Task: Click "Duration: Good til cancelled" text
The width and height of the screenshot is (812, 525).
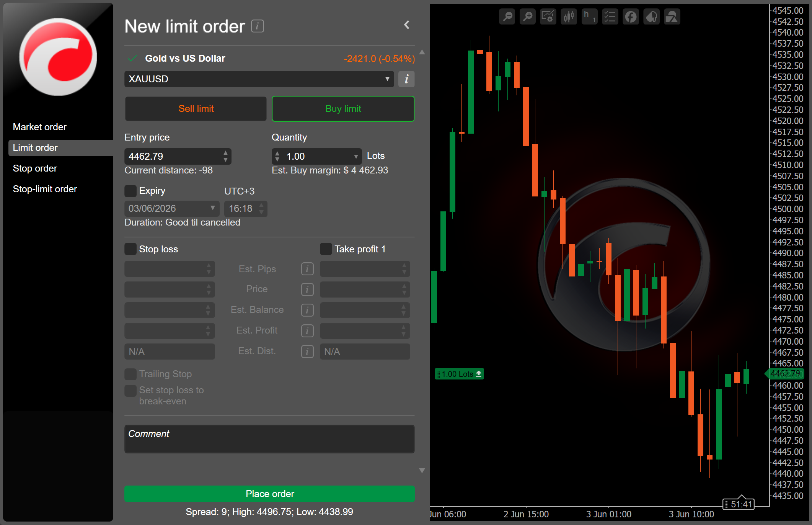Action: tap(183, 222)
